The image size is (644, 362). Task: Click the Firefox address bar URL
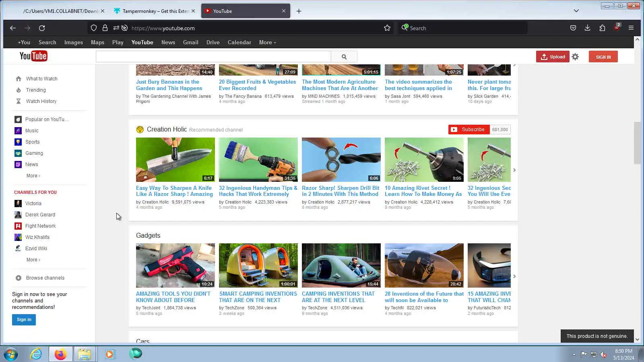point(163,28)
